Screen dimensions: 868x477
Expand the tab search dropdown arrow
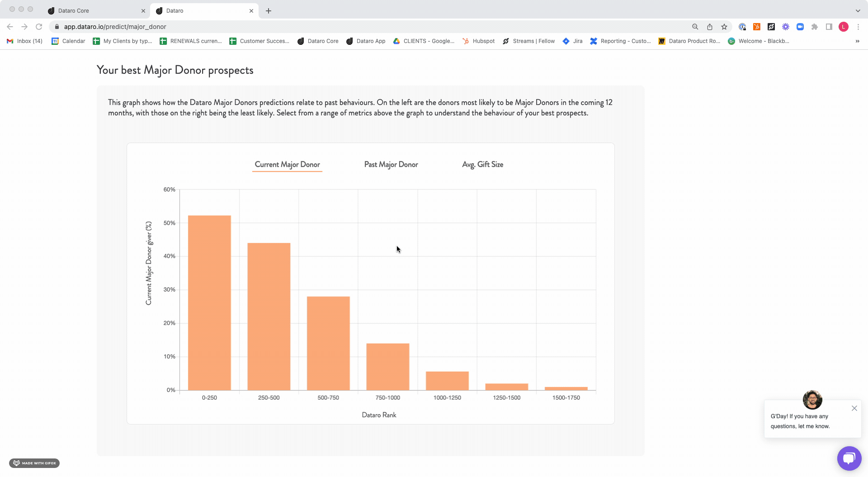click(858, 10)
